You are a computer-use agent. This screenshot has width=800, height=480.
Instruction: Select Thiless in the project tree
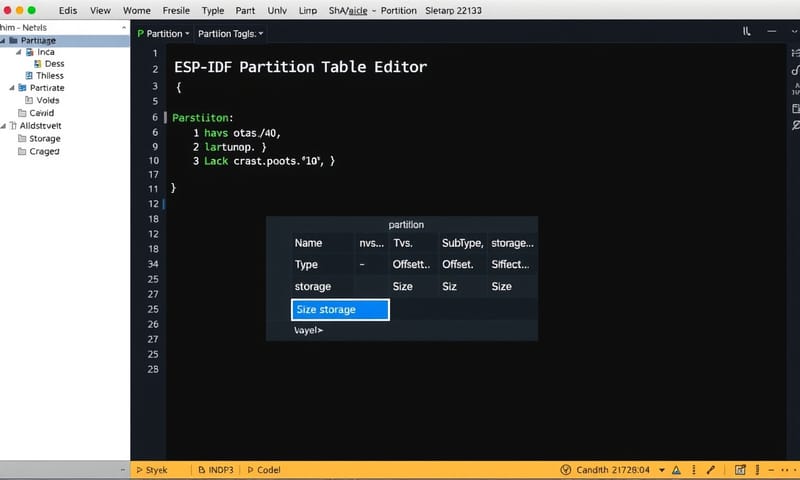50,75
